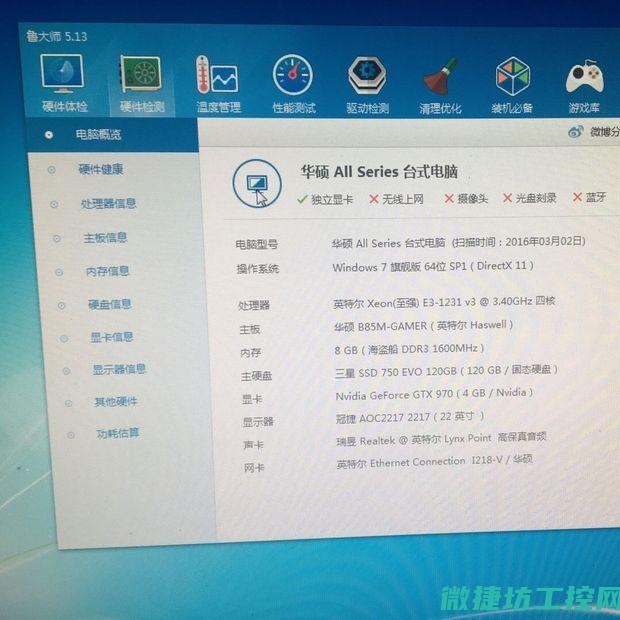Click the computer overview monitor icon
This screenshot has width=620, height=620.
pyautogui.click(x=257, y=183)
